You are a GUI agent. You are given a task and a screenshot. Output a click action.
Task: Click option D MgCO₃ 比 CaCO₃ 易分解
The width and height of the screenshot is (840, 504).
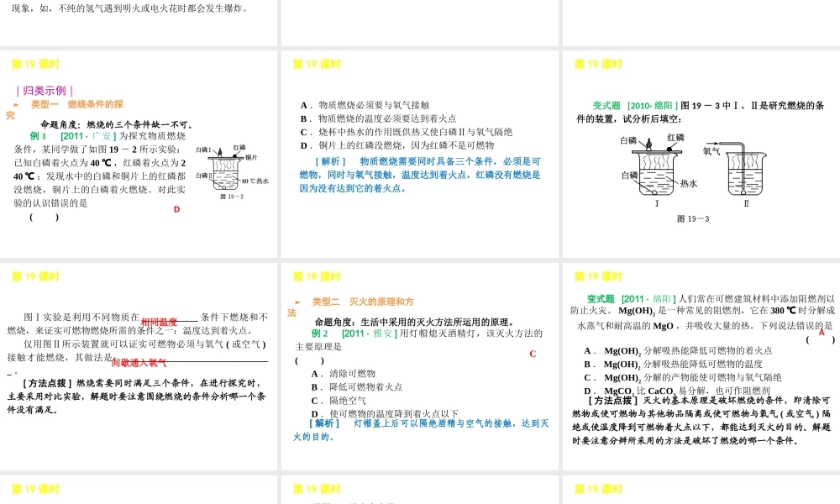point(677,391)
